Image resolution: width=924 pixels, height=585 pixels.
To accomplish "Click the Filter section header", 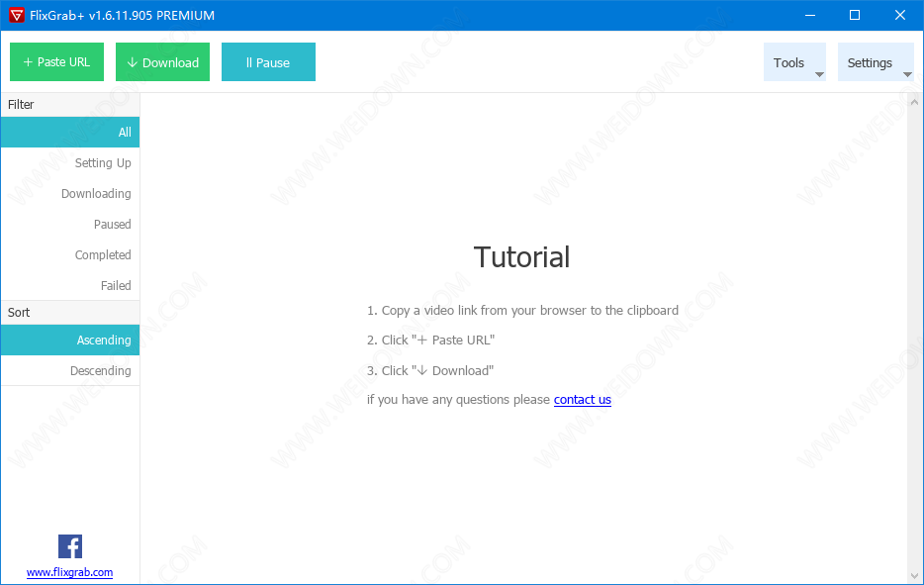I will point(70,104).
